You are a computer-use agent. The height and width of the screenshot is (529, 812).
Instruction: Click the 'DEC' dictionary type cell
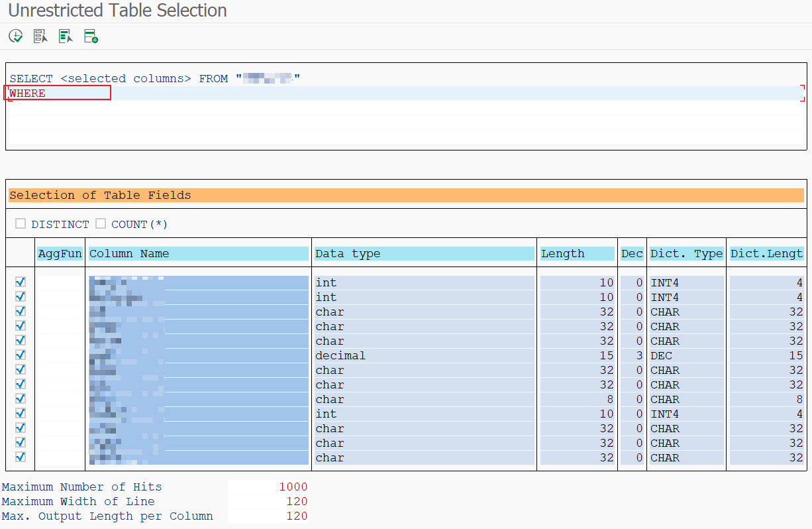[687, 356]
